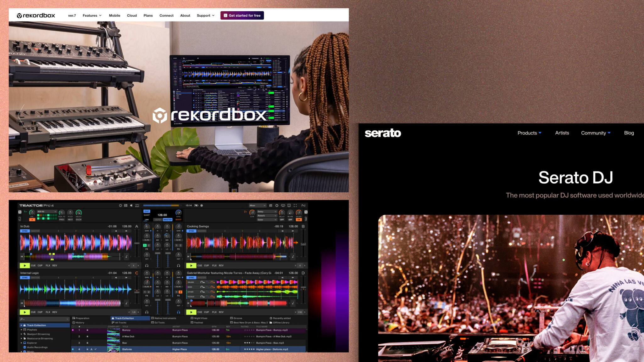Open Artists on Serato navigation
The height and width of the screenshot is (362, 644).
tap(562, 133)
